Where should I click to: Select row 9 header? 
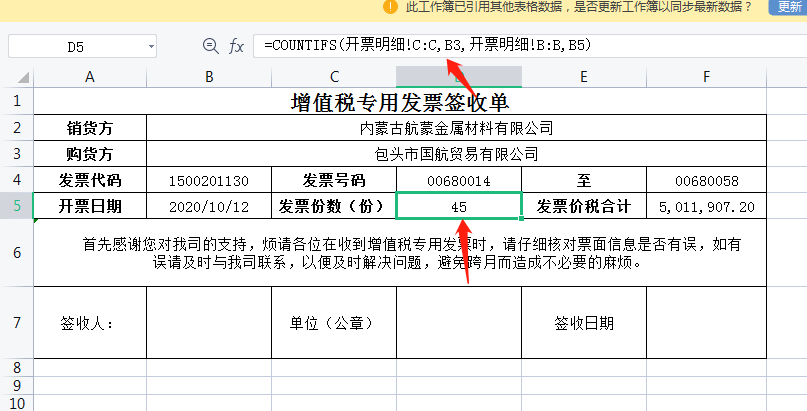pyautogui.click(x=16, y=385)
